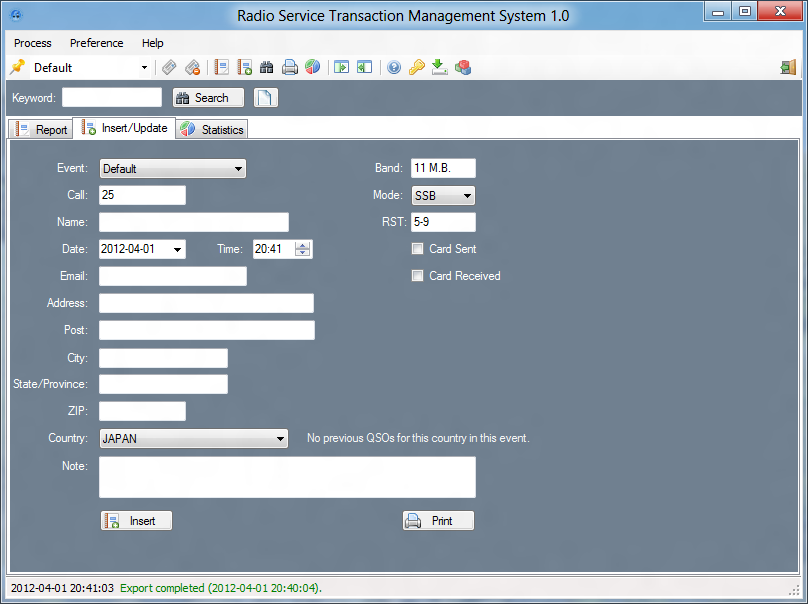Expand the Mode SSB dropdown
808x604 pixels.
pyautogui.click(x=467, y=196)
